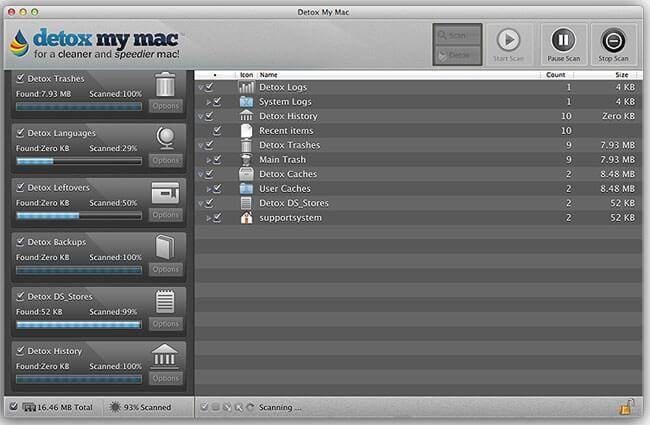Click the globe icon in Detox Languages
650x425 pixels.
pos(165,138)
